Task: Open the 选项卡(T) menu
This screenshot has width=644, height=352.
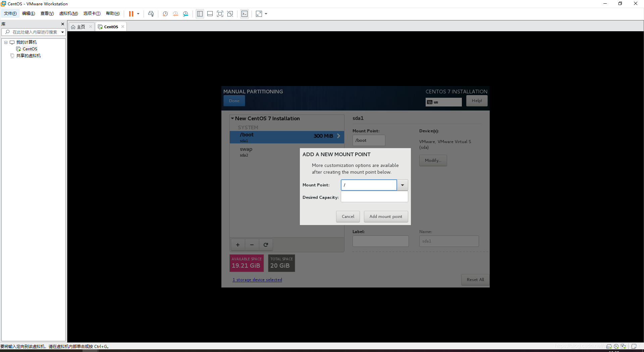Action: (92, 13)
